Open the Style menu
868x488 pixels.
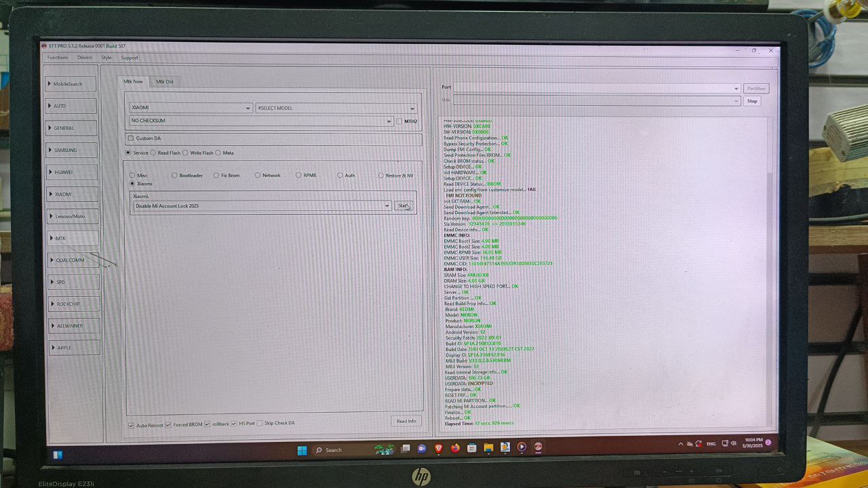[x=106, y=58]
